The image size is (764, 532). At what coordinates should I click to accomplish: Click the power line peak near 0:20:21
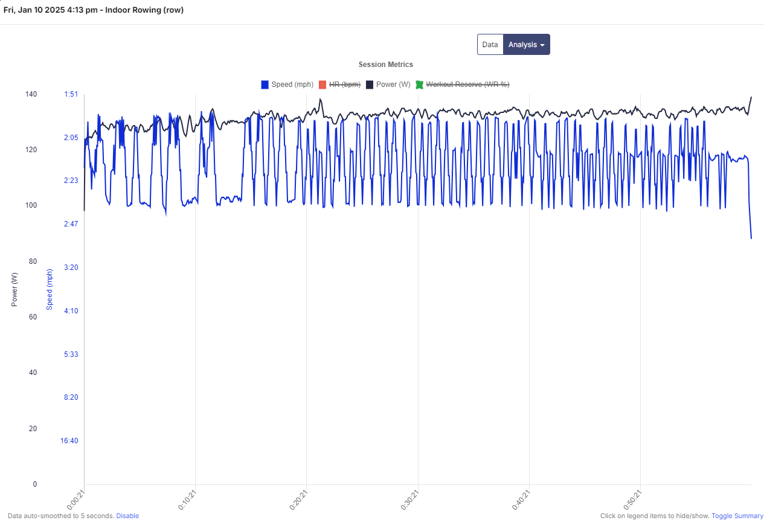[x=320, y=100]
